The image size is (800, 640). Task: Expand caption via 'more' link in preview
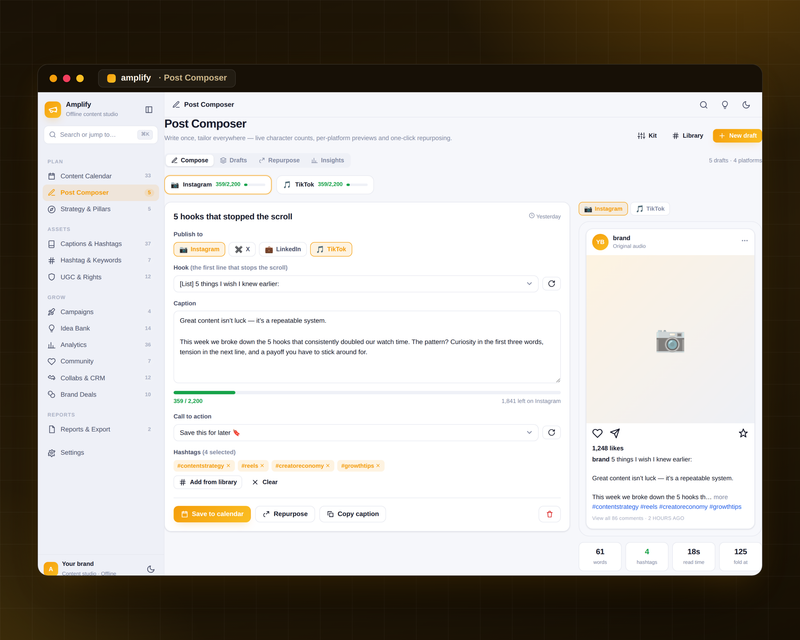click(720, 497)
